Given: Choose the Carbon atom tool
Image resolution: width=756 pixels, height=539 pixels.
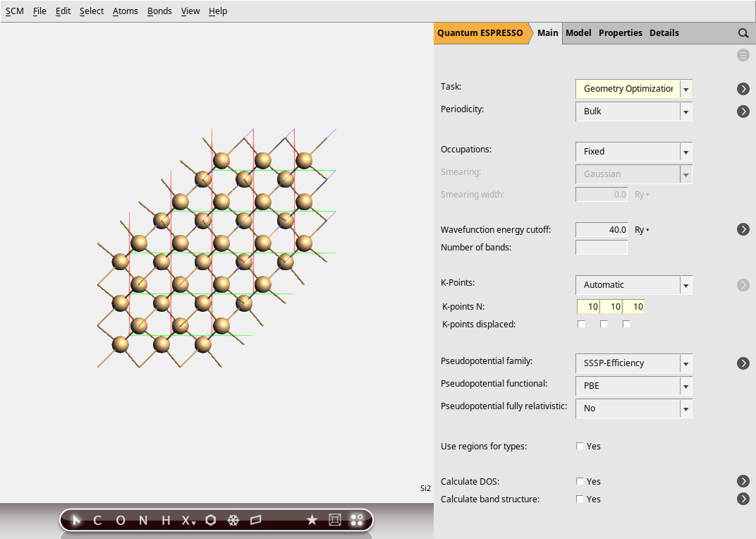Looking at the screenshot, I should click(x=97, y=520).
